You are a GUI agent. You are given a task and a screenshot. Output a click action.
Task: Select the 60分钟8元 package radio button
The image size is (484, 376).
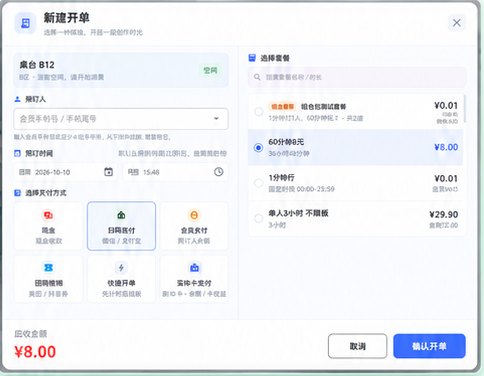coord(258,147)
